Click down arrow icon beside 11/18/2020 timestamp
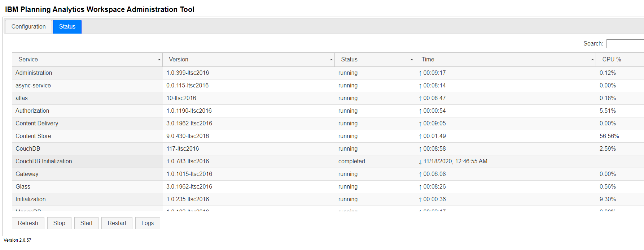Image resolution: width=644 pixels, height=250 pixels. tap(420, 162)
